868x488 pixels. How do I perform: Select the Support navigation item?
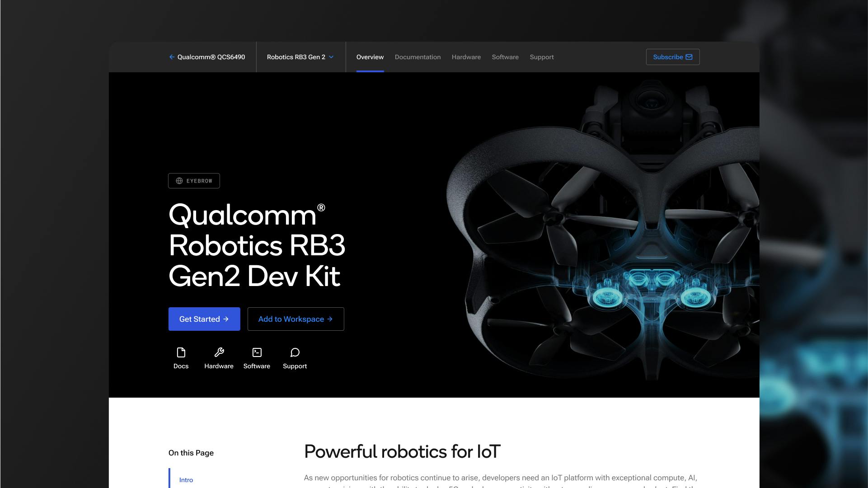pos(541,57)
